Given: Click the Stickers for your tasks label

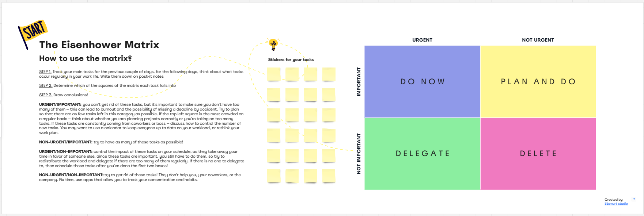Looking at the screenshot, I should (x=291, y=59).
